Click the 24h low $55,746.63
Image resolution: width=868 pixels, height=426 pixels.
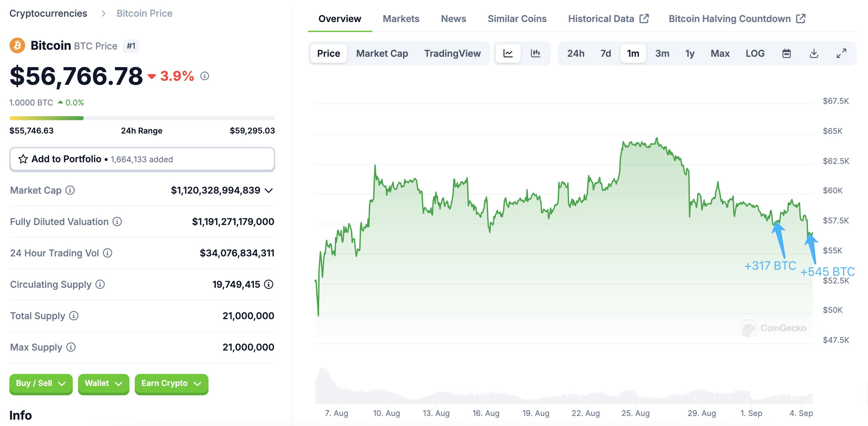coord(32,131)
